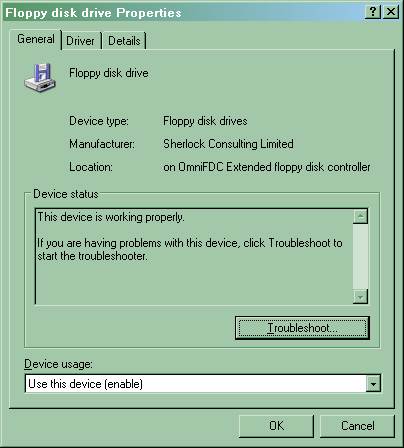Click the OmniFDC Extended controller location text
Screen dimensions: 404x448
[267, 167]
